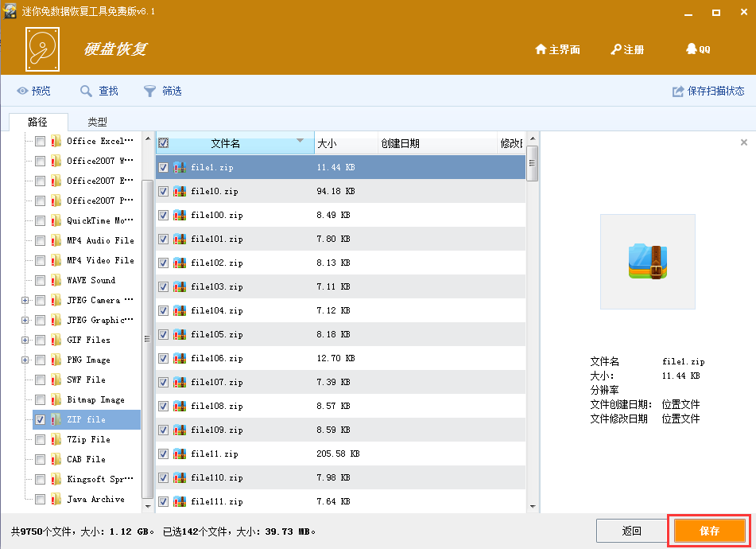Screen dimensions: 756x549
Task: Check the Bitmap Image checkbox
Action: (41, 400)
